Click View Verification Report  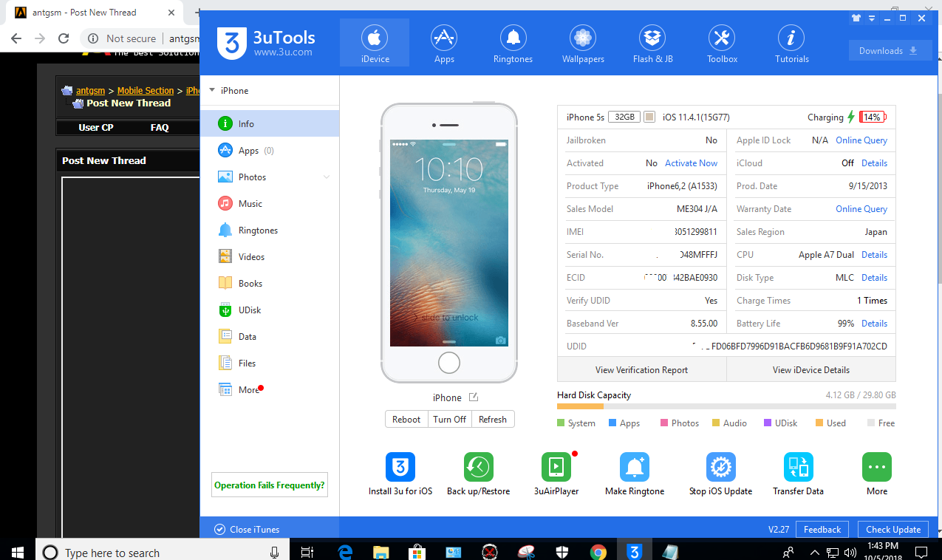(641, 369)
